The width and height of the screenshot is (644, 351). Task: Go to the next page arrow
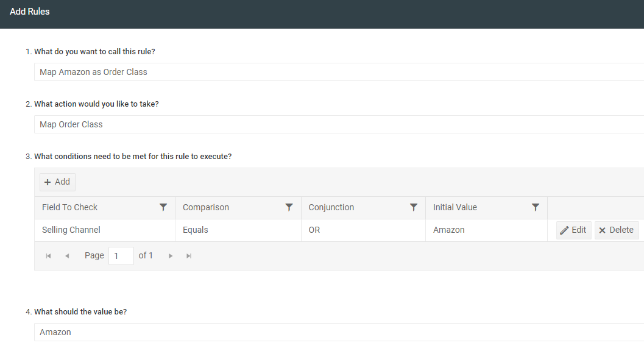click(171, 256)
